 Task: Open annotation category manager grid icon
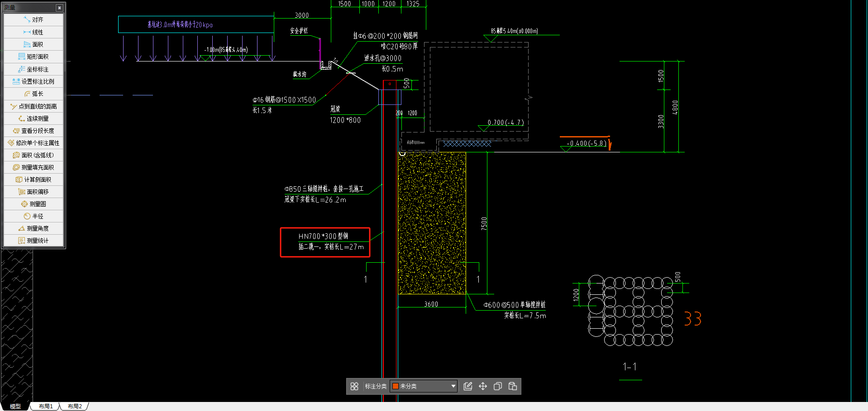(x=354, y=386)
